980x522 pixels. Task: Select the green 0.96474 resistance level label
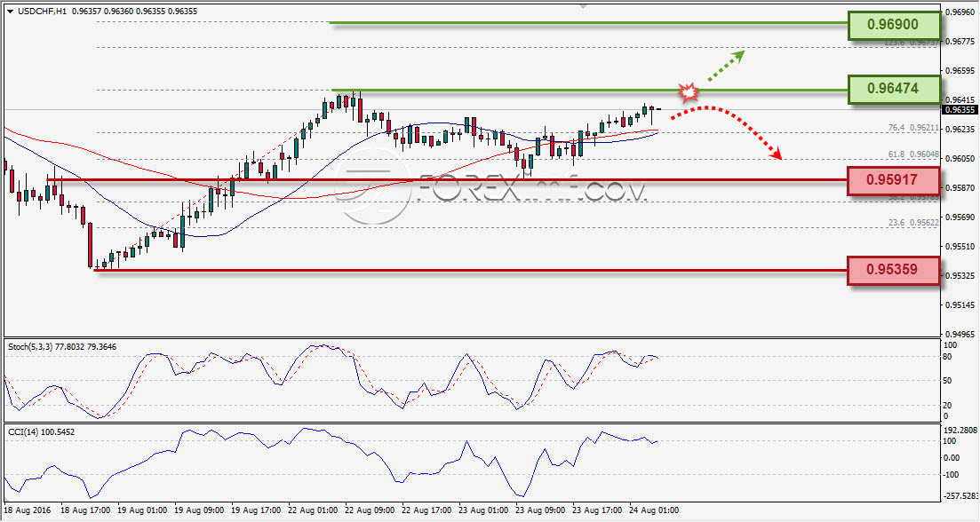[x=894, y=90]
